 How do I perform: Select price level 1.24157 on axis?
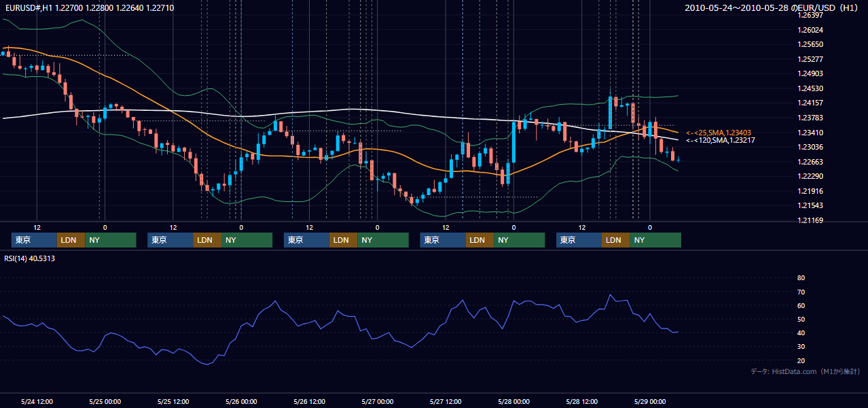(x=810, y=103)
